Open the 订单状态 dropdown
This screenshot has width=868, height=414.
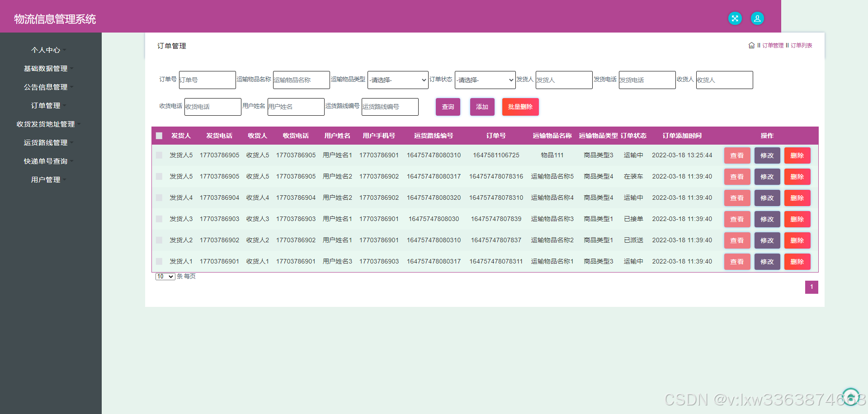pyautogui.click(x=485, y=80)
